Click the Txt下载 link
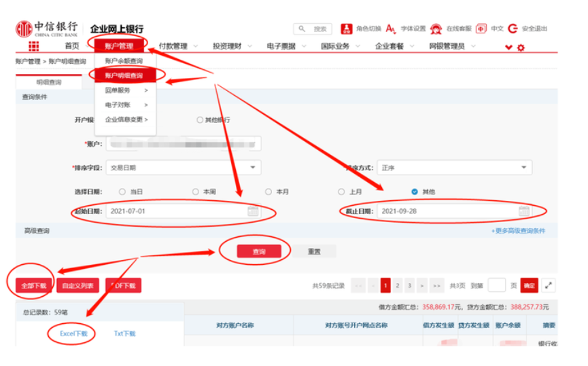 click(124, 333)
